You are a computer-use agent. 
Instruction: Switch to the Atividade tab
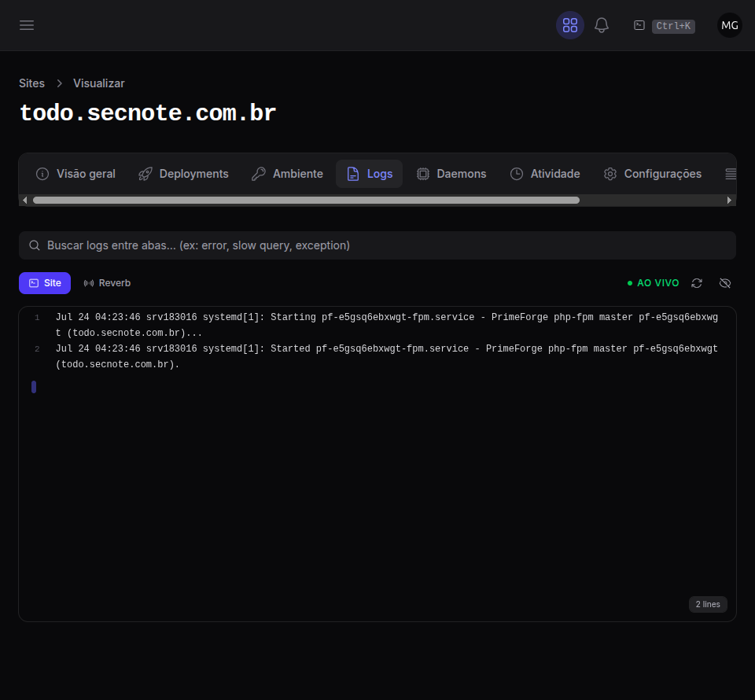point(545,174)
